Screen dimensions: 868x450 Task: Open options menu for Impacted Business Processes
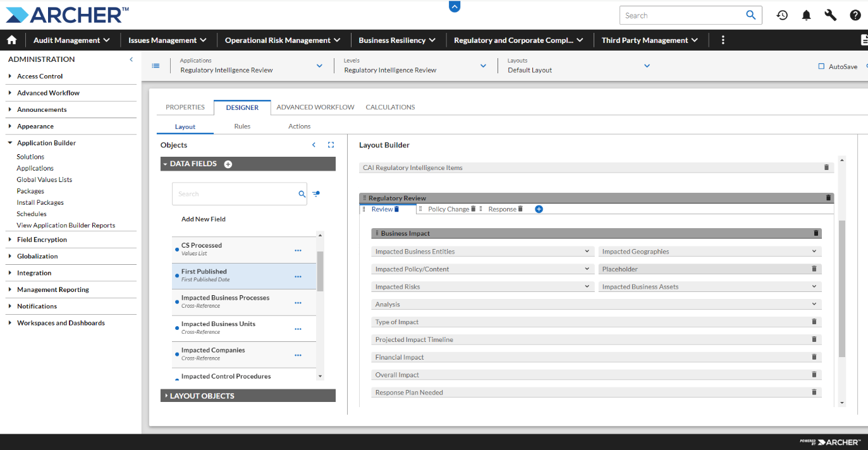click(x=298, y=303)
